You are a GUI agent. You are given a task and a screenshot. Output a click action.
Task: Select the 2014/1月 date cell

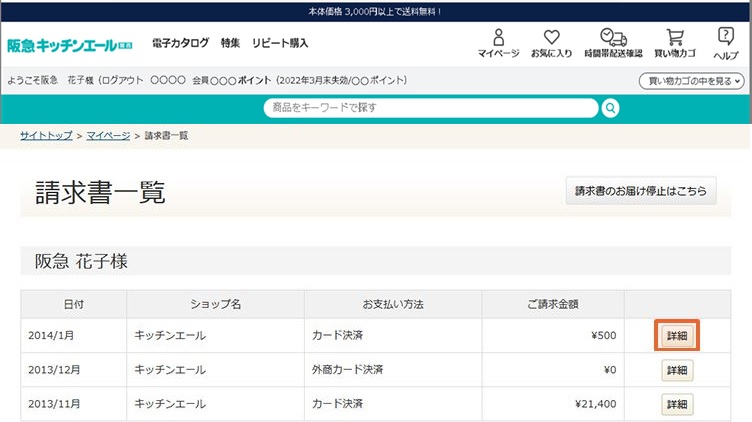(x=73, y=335)
